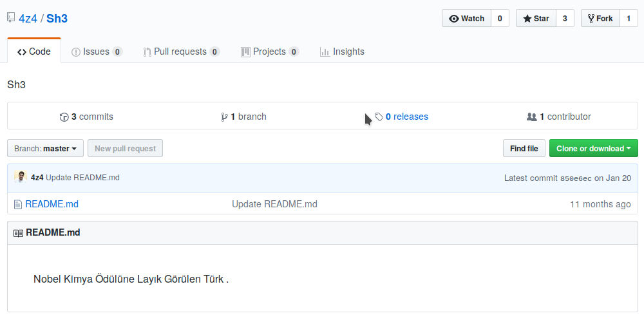Click the Nobel Kimya Ödülüne README text
The width and height of the screenshot is (644, 320).
pyautogui.click(x=131, y=279)
